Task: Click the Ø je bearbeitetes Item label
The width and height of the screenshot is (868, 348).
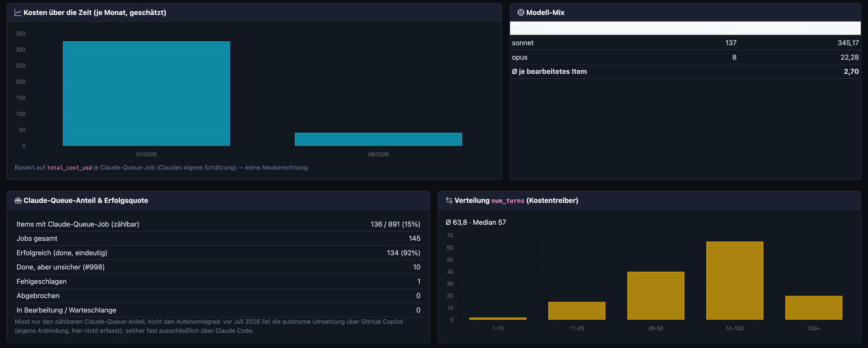Action: click(x=549, y=72)
